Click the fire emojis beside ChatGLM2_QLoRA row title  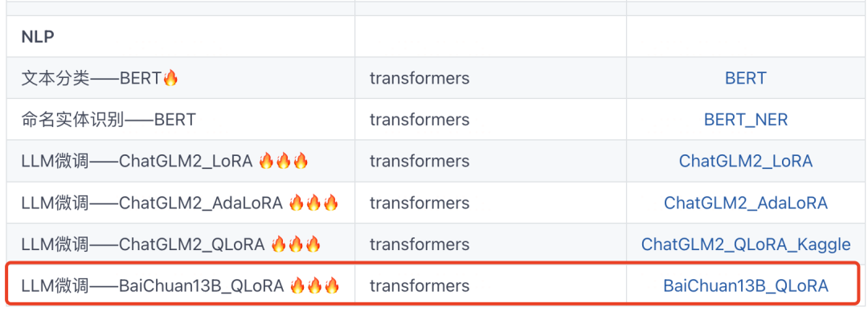click(296, 244)
